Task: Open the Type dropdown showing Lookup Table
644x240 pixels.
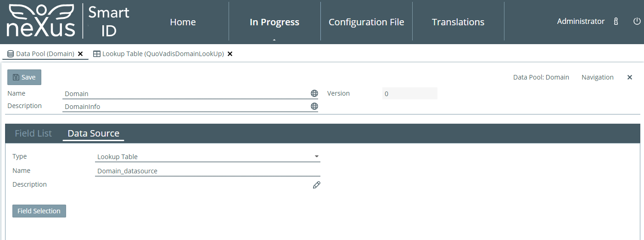Action: tap(207, 157)
